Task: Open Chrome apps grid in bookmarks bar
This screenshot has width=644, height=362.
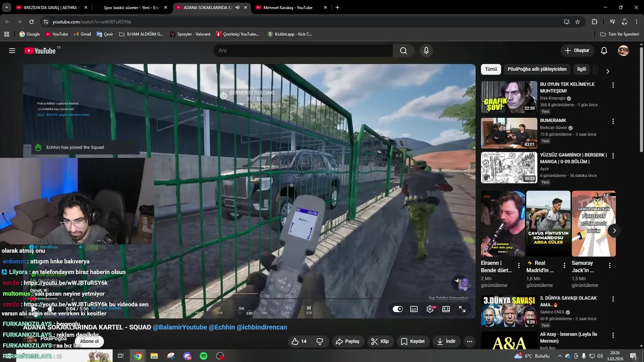Action: pyautogui.click(x=7, y=34)
